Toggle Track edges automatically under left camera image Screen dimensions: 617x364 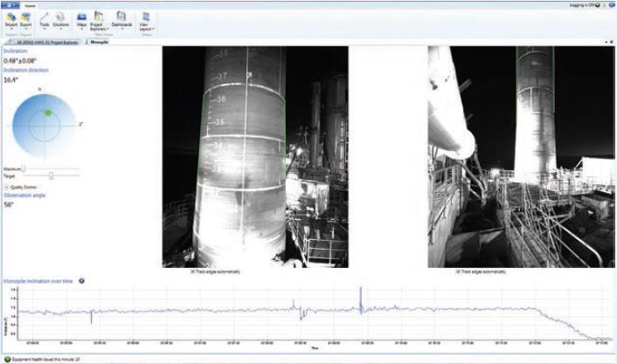point(193,271)
